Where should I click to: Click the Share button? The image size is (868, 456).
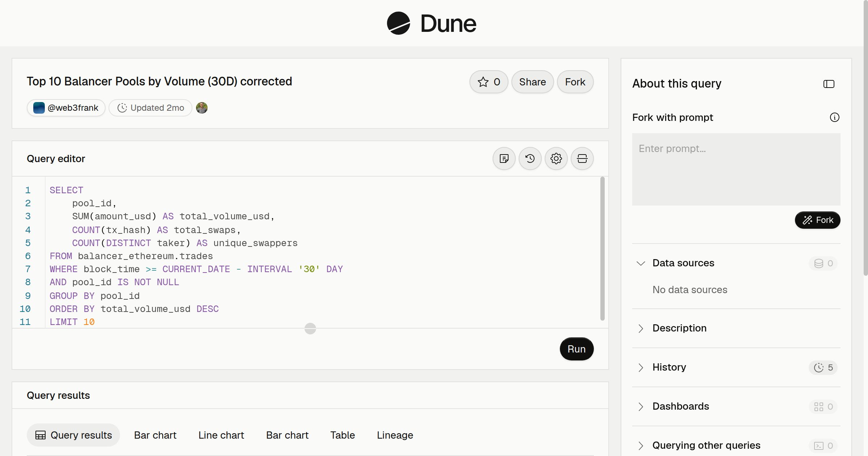pyautogui.click(x=532, y=82)
